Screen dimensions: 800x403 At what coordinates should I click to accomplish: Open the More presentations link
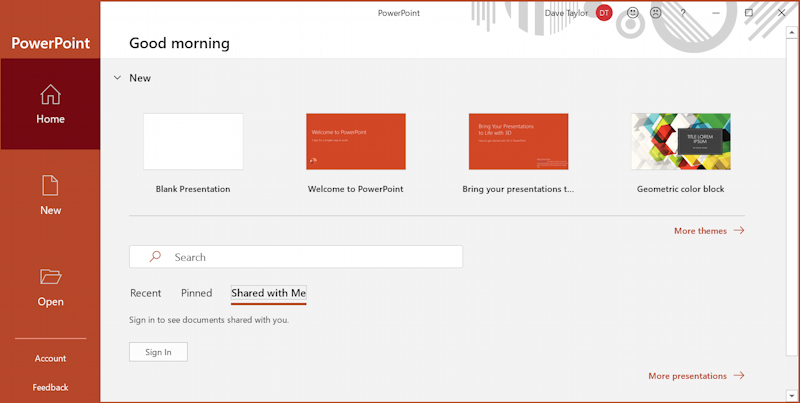pyautogui.click(x=687, y=376)
